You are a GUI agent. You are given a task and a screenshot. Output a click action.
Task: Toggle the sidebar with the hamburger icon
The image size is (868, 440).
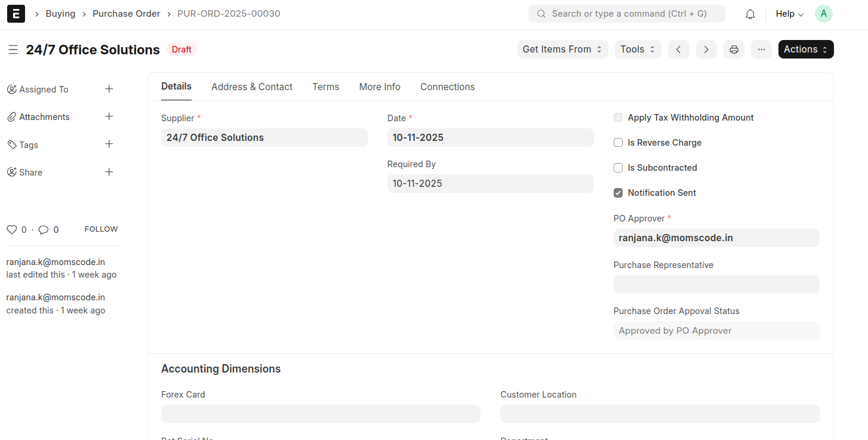pyautogui.click(x=13, y=50)
